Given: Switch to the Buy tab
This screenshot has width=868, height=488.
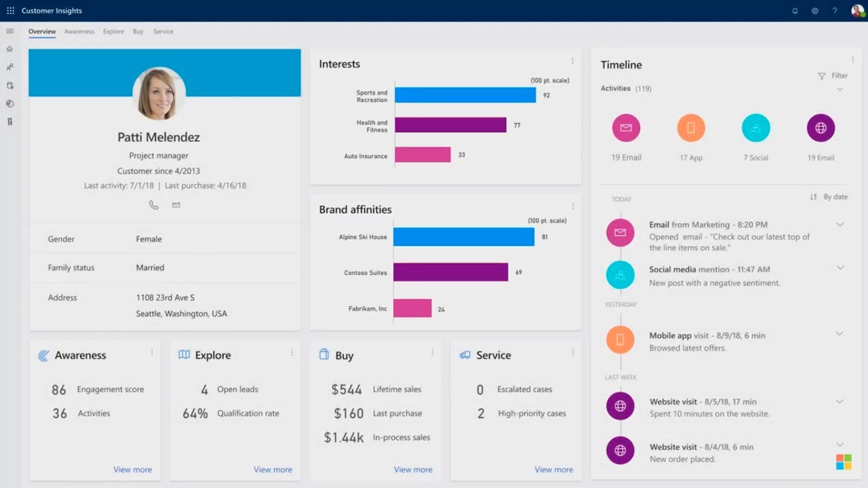Looking at the screenshot, I should [138, 31].
